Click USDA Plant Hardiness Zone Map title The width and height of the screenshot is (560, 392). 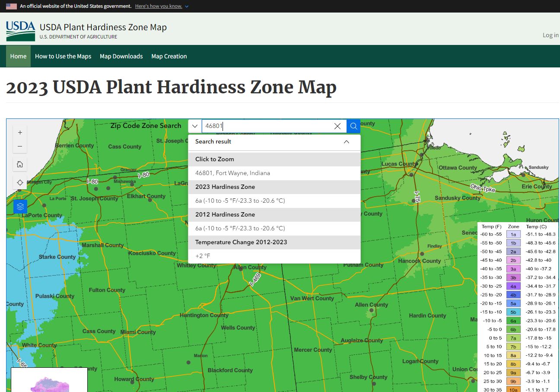[103, 27]
